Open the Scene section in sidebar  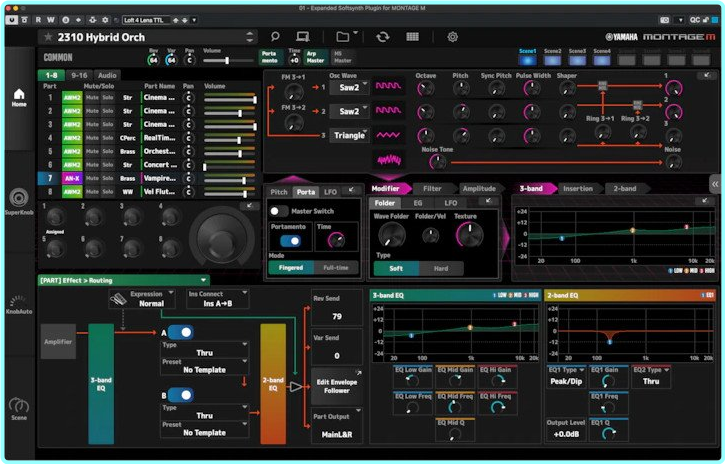click(x=19, y=409)
